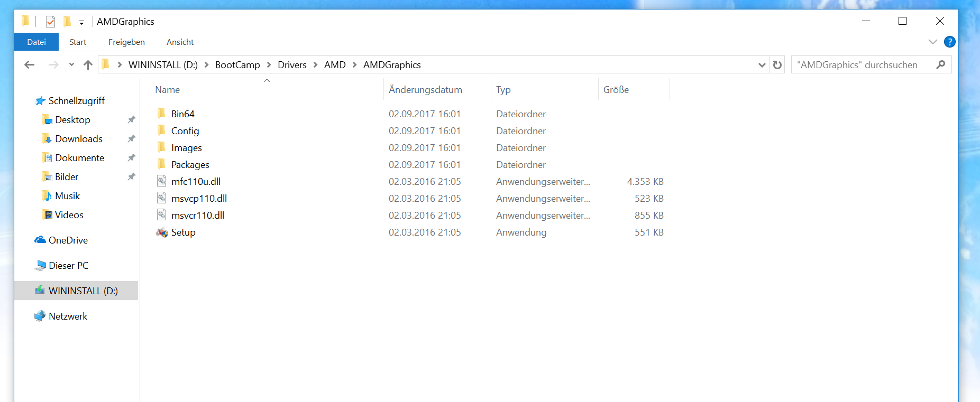Select the Packages folder

(190, 164)
